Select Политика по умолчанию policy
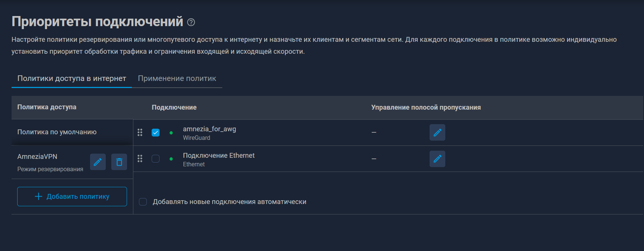644x251 pixels. coord(72,132)
